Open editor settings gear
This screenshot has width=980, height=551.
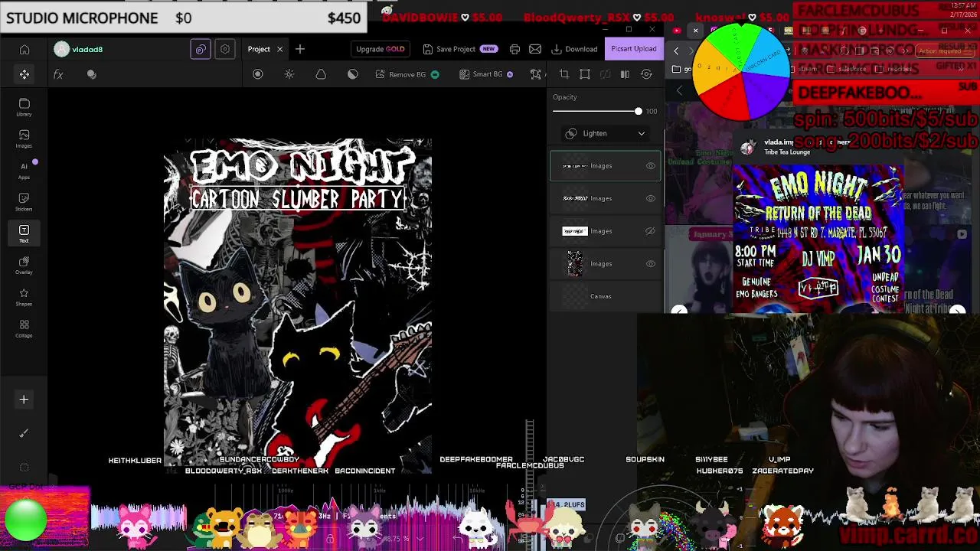(225, 49)
